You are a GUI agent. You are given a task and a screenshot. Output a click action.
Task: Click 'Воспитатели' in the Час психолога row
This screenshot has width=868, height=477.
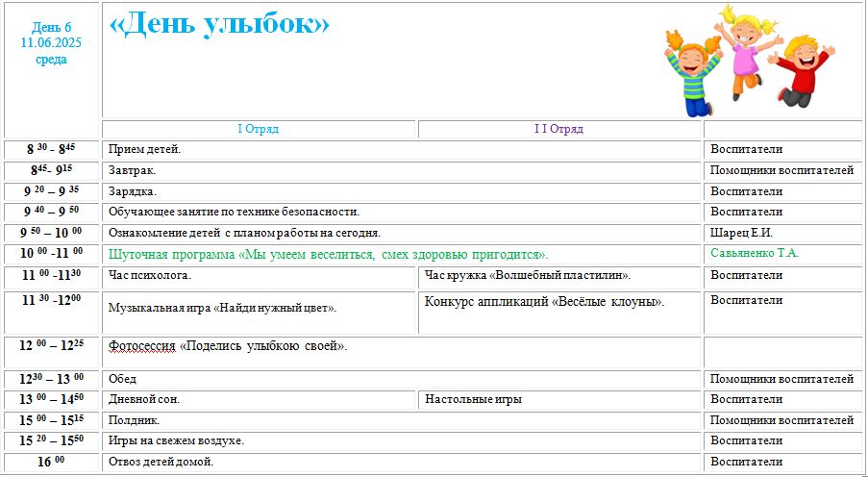pos(746,275)
